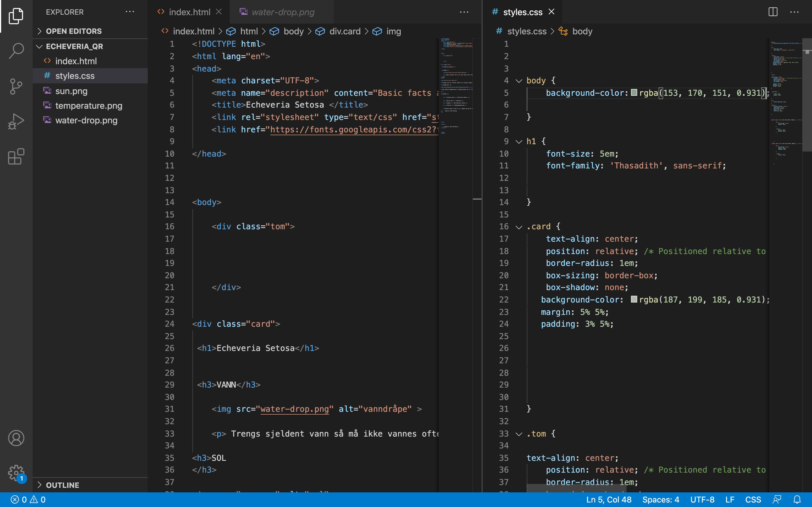Open Run and Debug view
Image resolution: width=812 pixels, height=507 pixels.
[x=16, y=121]
